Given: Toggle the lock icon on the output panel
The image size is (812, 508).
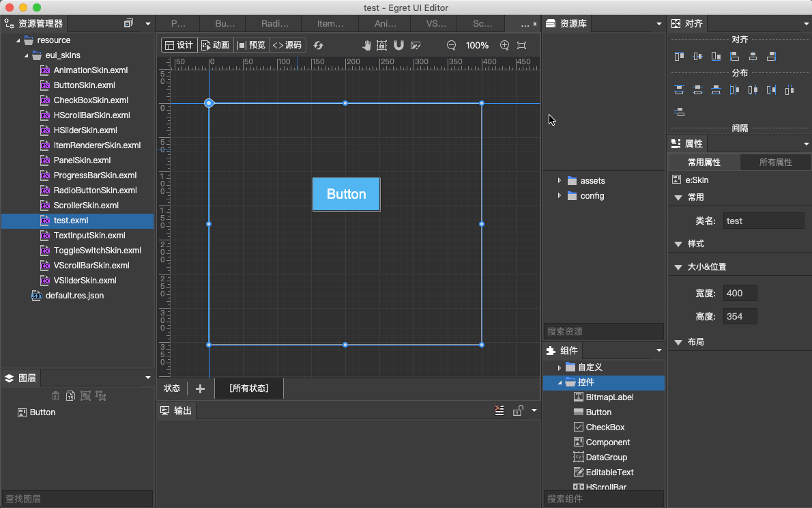Looking at the screenshot, I should point(518,410).
